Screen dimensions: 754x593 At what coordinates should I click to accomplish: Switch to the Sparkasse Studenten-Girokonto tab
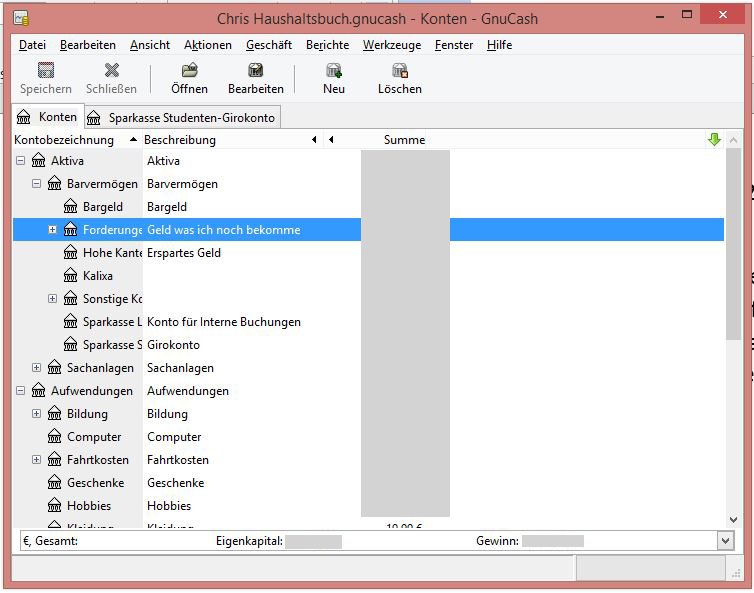coord(183,118)
